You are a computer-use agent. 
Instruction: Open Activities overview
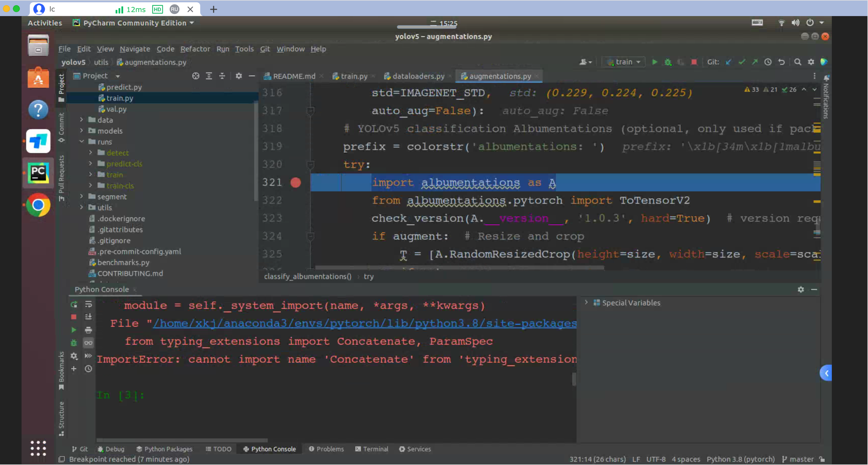[45, 23]
